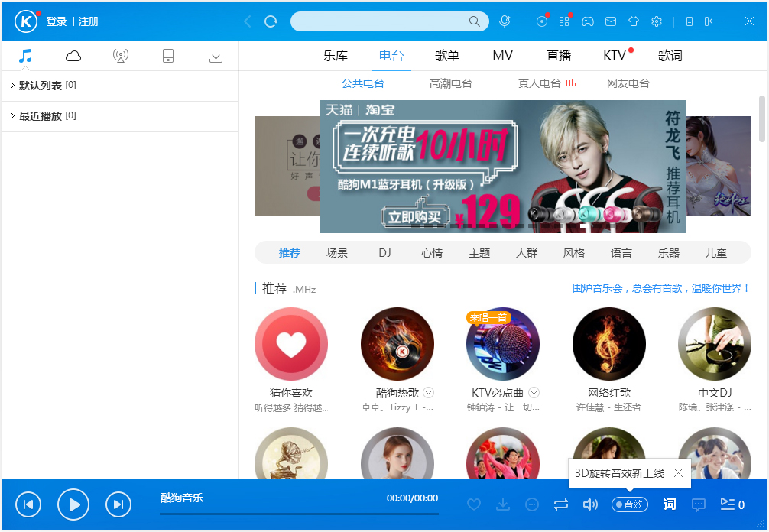Switch to the MV tab
Viewport: 769px width, 532px height.
(503, 55)
